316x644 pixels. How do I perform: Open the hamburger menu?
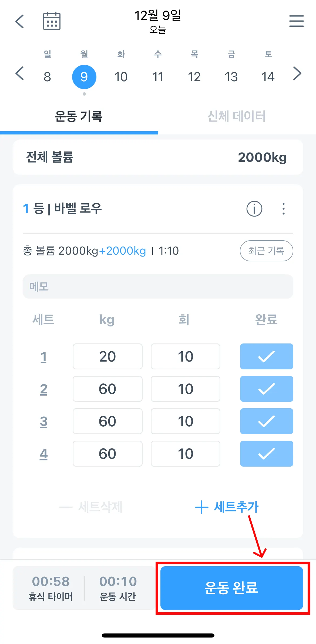tap(296, 21)
